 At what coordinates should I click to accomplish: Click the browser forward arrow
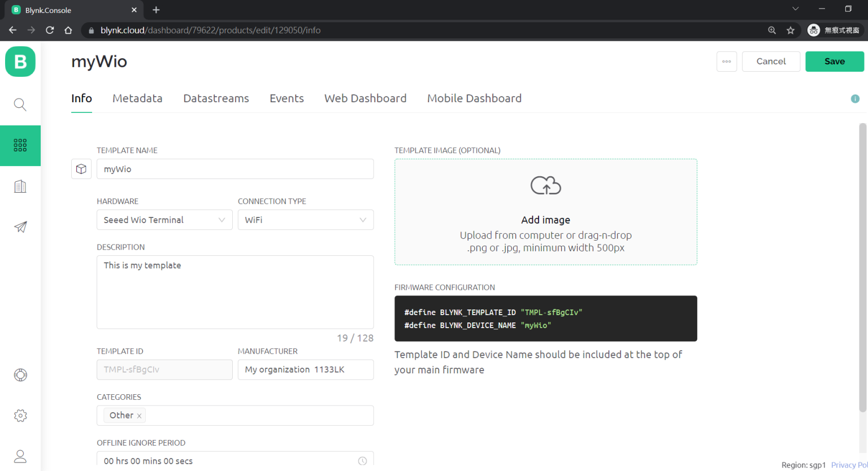[x=31, y=30]
